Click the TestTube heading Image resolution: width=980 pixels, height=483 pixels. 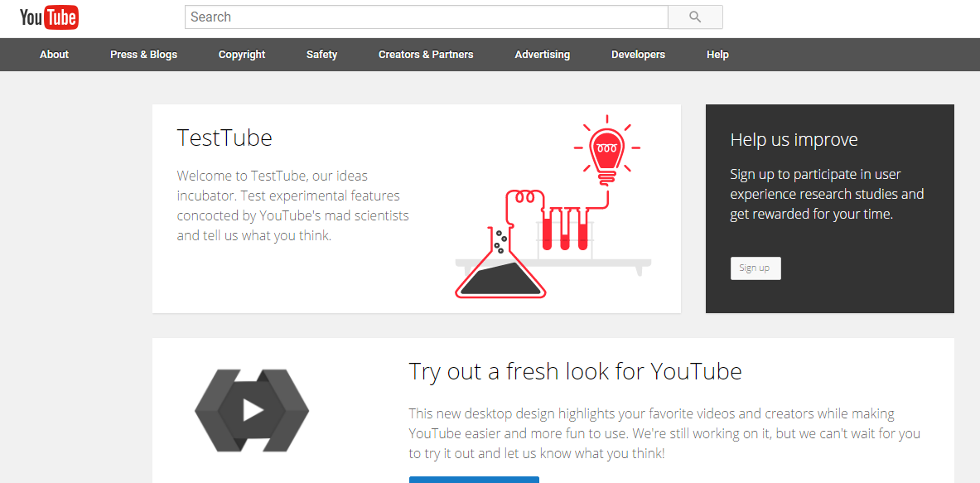[x=224, y=138]
